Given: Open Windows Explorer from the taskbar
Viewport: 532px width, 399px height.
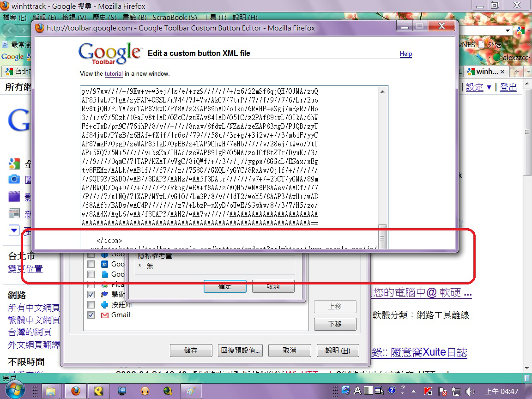Looking at the screenshot, I should pos(51,391).
